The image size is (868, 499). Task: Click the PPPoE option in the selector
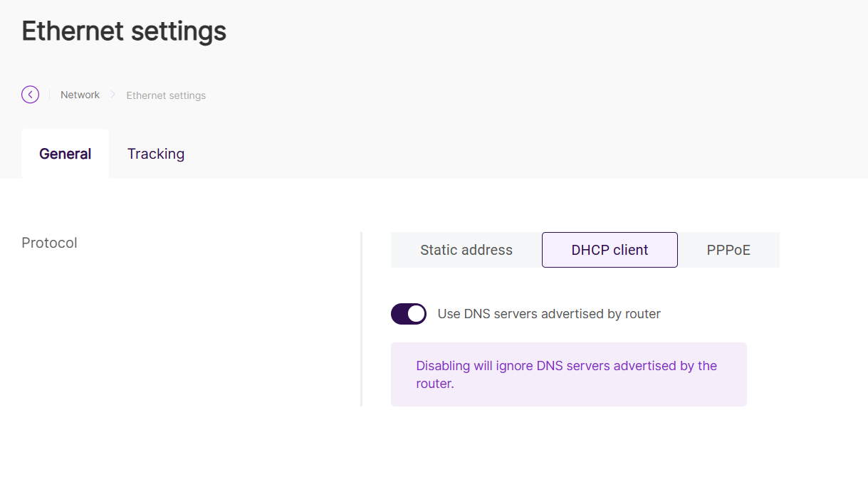pyautogui.click(x=728, y=250)
